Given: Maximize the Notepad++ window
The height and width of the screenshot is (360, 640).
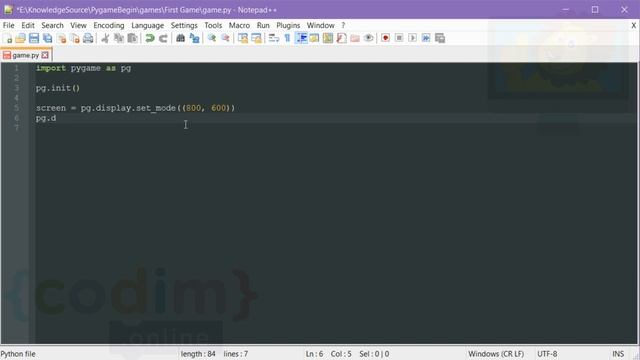Looking at the screenshot, I should pos(595,9).
